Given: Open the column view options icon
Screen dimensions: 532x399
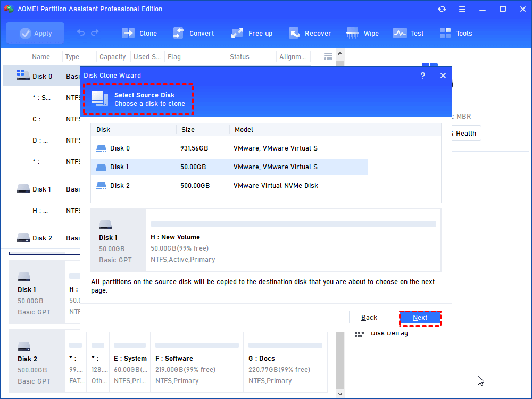Looking at the screenshot, I should click(328, 56).
